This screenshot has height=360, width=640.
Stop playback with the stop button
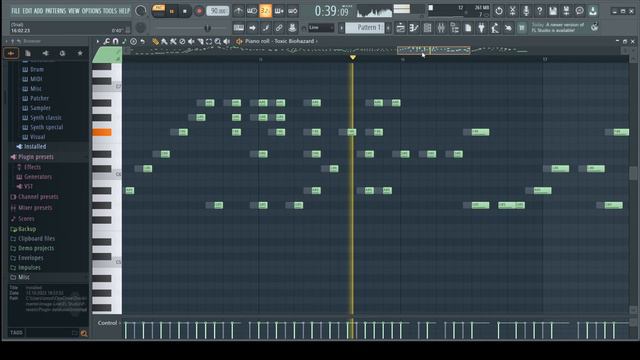pyautogui.click(x=185, y=11)
